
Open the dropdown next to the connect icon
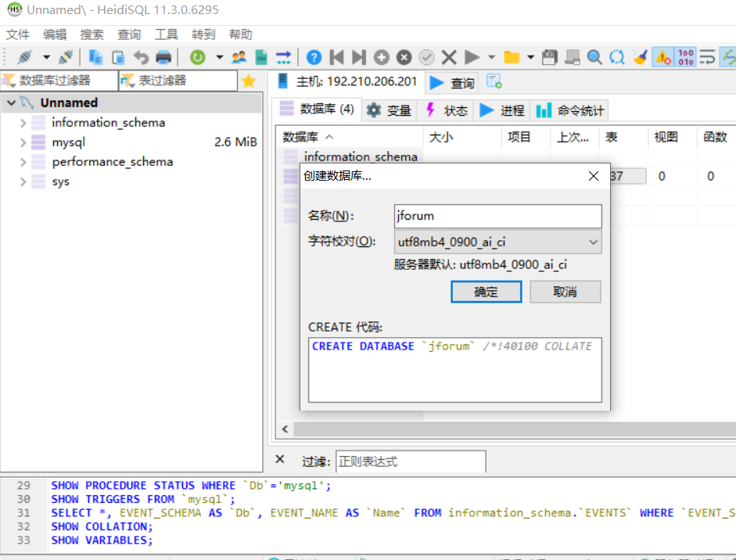46,57
